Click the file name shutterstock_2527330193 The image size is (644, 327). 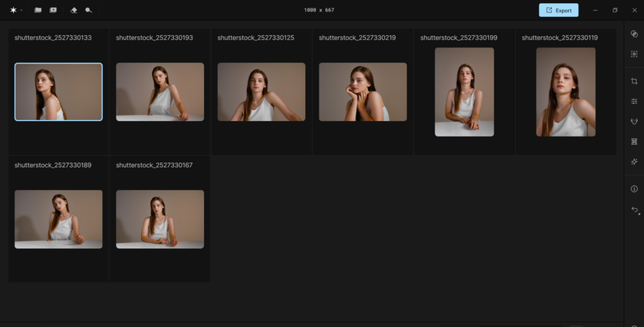coord(154,38)
